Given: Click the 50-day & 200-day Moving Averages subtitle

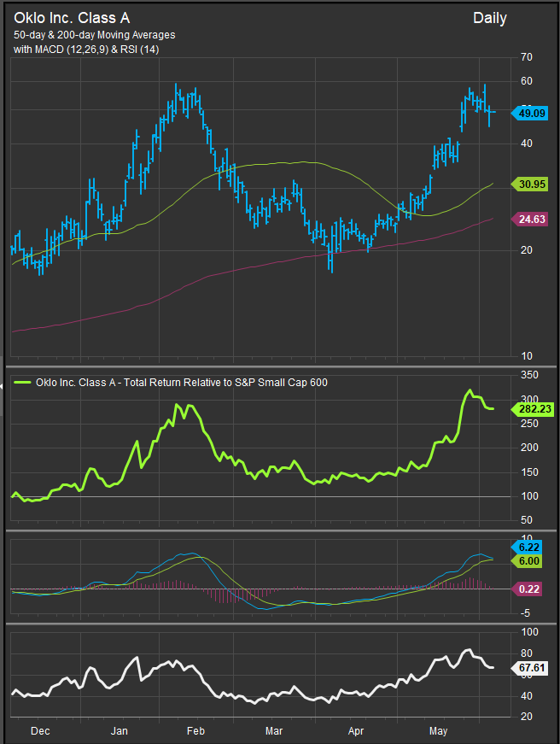Looking at the screenshot, I should (95, 35).
